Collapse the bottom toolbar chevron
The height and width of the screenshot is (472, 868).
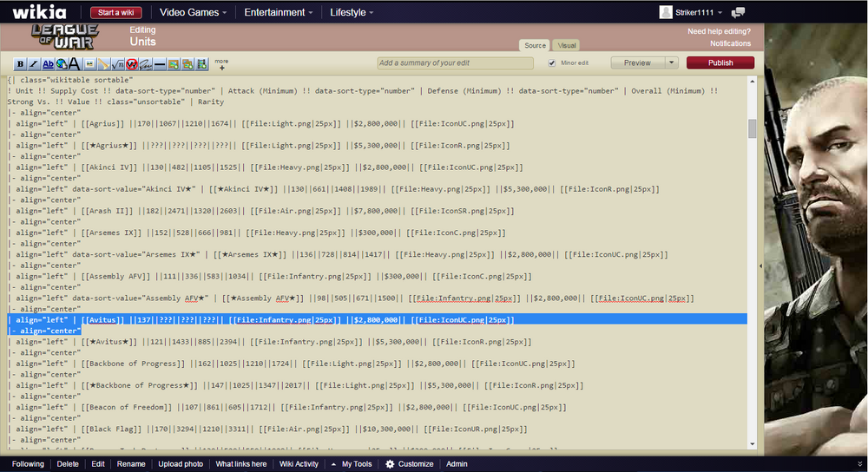click(x=859, y=463)
